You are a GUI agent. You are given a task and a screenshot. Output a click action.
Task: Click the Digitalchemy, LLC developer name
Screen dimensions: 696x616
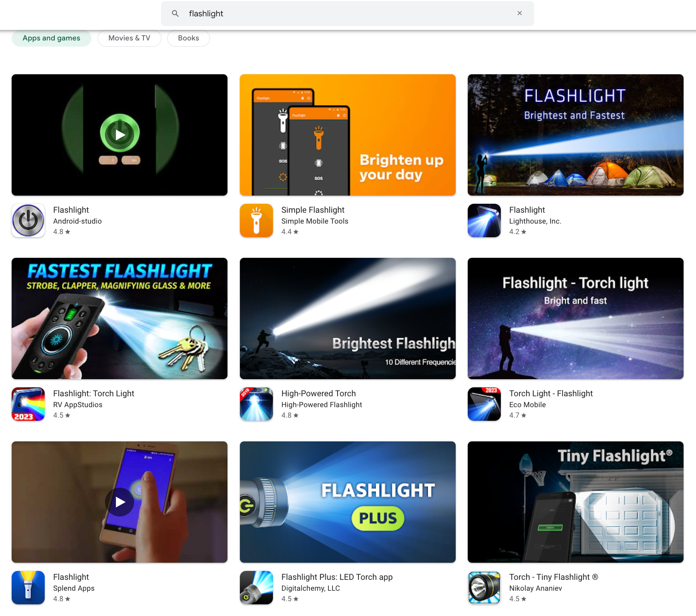point(311,588)
